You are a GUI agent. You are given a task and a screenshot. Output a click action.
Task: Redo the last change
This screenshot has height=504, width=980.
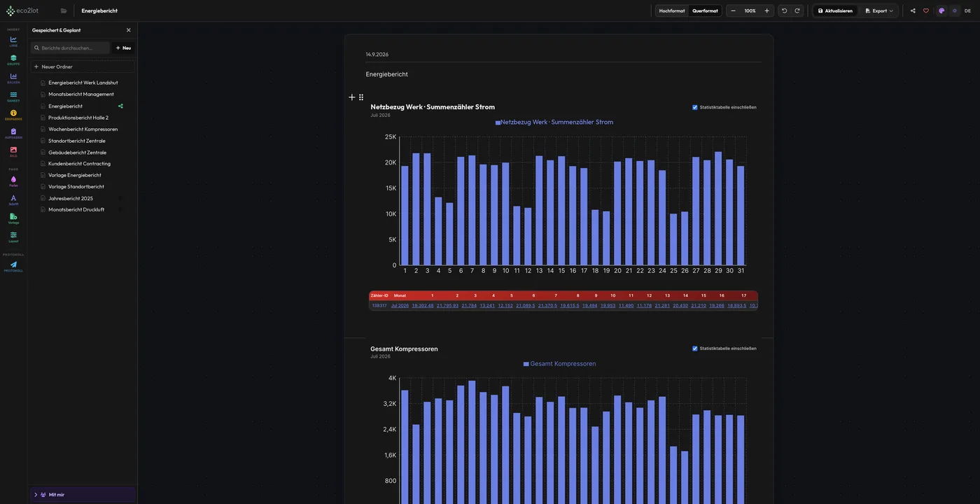[x=797, y=10]
